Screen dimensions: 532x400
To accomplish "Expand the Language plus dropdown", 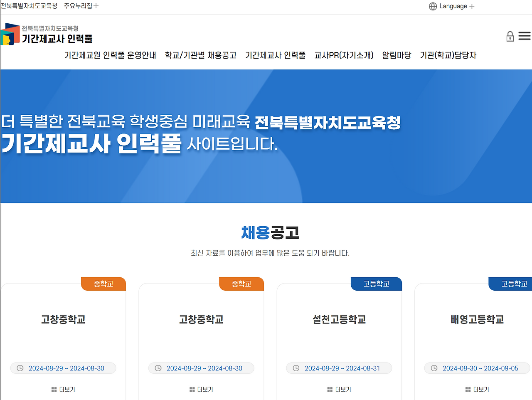I will click(x=472, y=6).
